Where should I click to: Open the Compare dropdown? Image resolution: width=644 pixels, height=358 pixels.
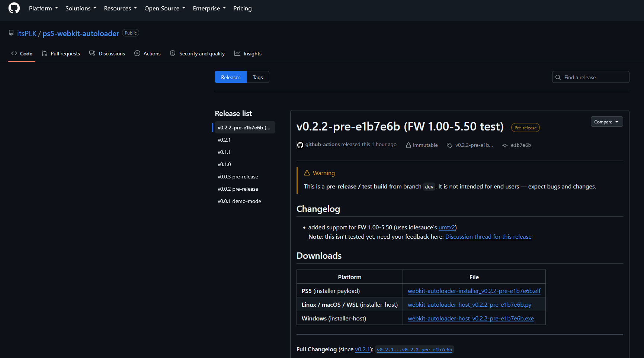click(x=607, y=122)
